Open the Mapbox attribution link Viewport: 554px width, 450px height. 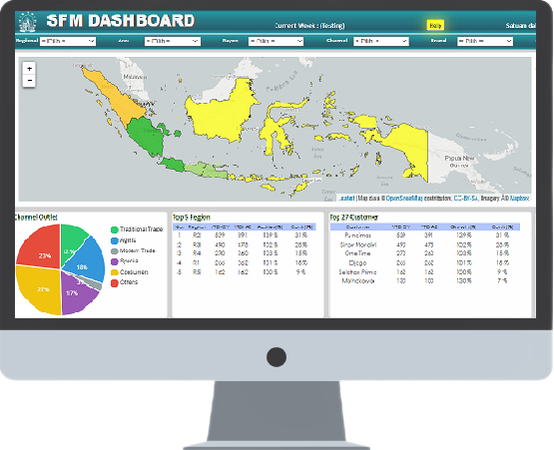[x=519, y=199]
